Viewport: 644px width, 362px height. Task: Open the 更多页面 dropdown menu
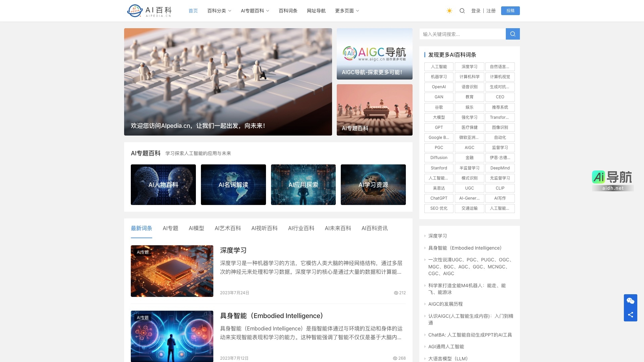click(347, 11)
